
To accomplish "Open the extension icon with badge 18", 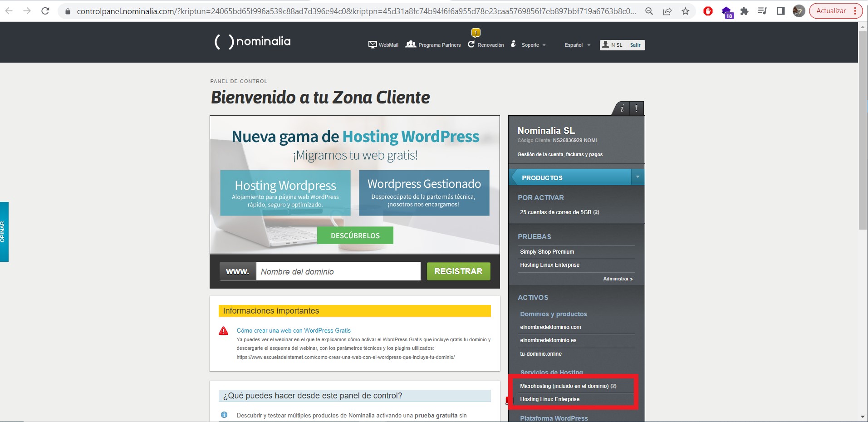I will click(727, 12).
